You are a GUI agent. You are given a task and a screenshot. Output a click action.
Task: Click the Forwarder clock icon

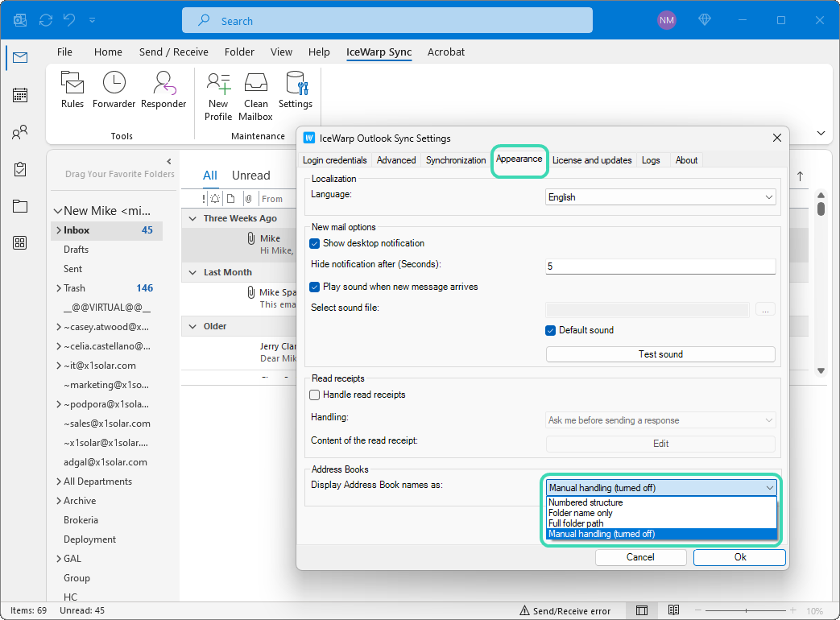pos(114,82)
